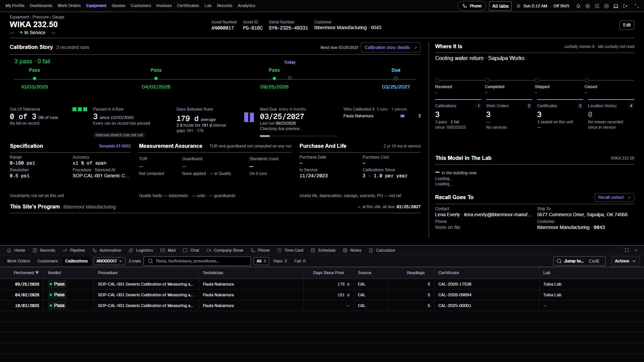Click the sign out icon
Viewport: 644px width, 362px height.
coord(625,6)
